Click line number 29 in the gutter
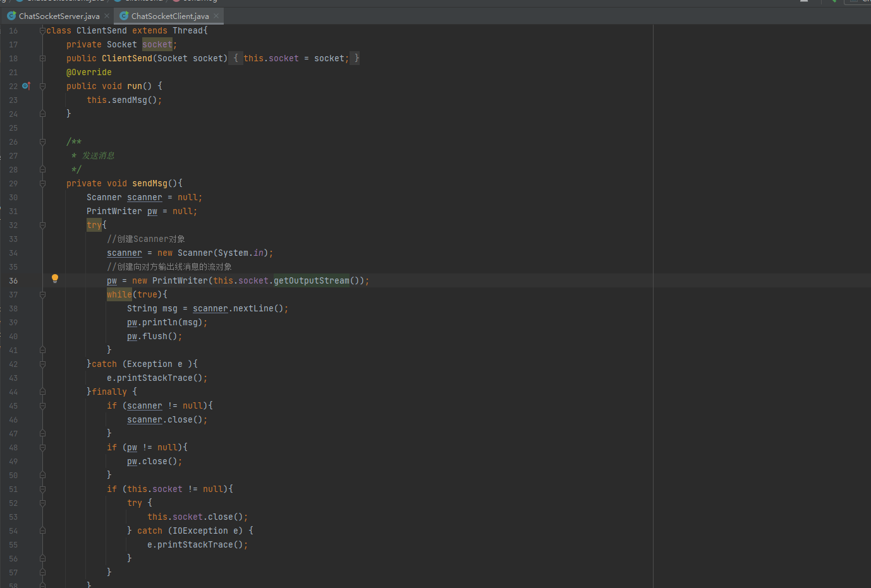871x588 pixels. (13, 183)
